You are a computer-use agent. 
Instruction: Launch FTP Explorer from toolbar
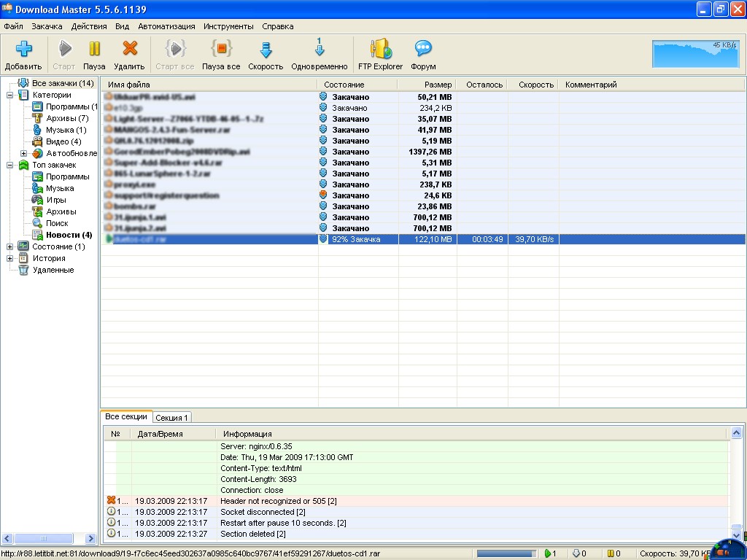click(x=380, y=50)
